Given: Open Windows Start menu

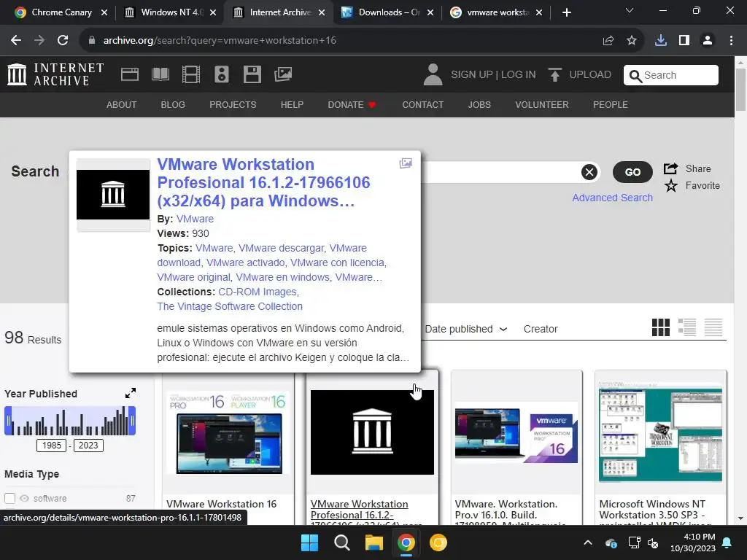Looking at the screenshot, I should tap(309, 542).
